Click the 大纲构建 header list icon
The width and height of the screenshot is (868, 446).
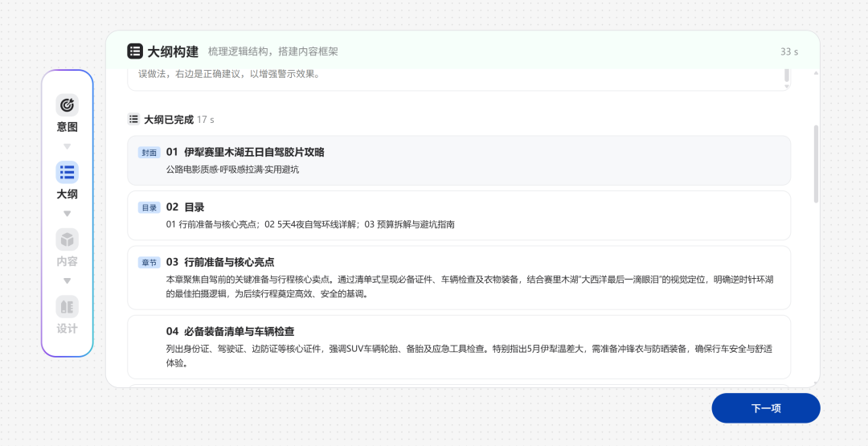pyautogui.click(x=134, y=51)
